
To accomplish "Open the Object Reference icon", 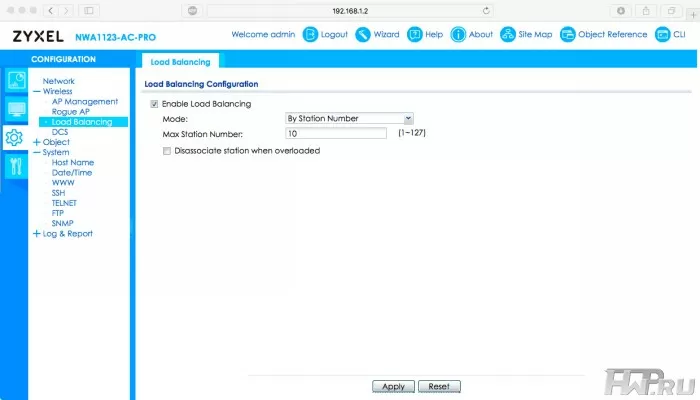I will click(567, 34).
